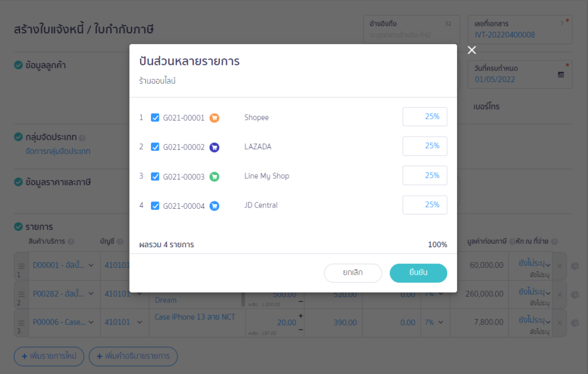This screenshot has width=588, height=374.
Task: Close the allocation dialog with the X
Action: pos(472,50)
